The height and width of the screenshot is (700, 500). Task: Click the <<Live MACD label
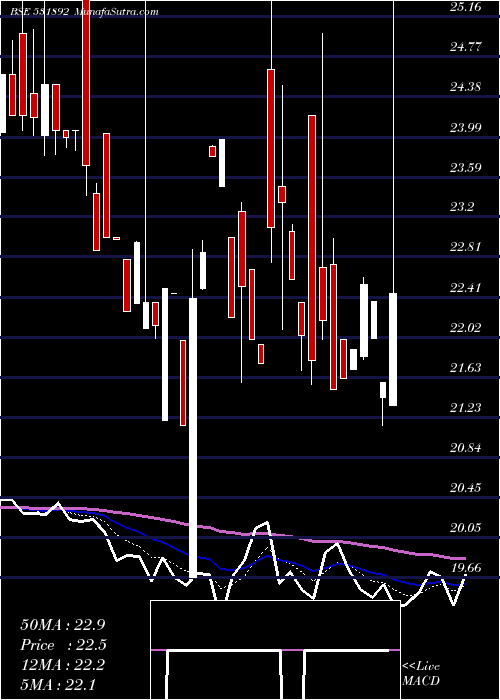point(421,674)
